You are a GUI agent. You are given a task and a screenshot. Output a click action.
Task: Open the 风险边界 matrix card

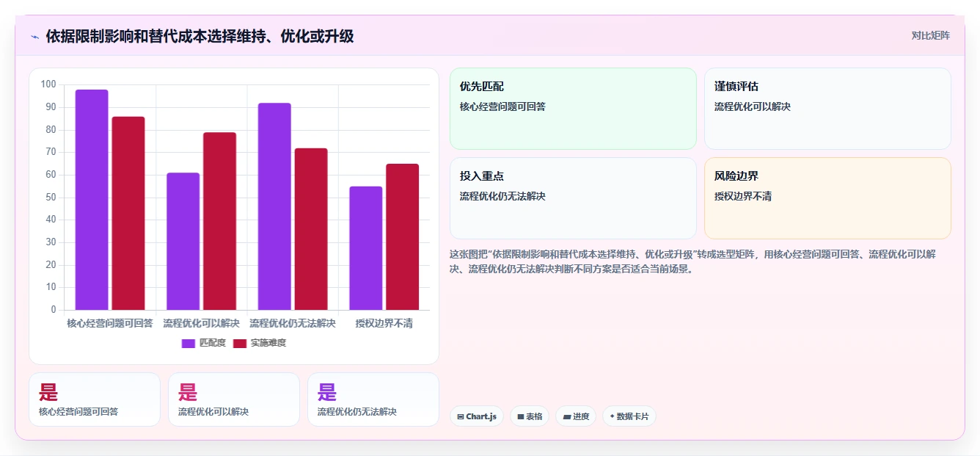pyautogui.click(x=827, y=198)
